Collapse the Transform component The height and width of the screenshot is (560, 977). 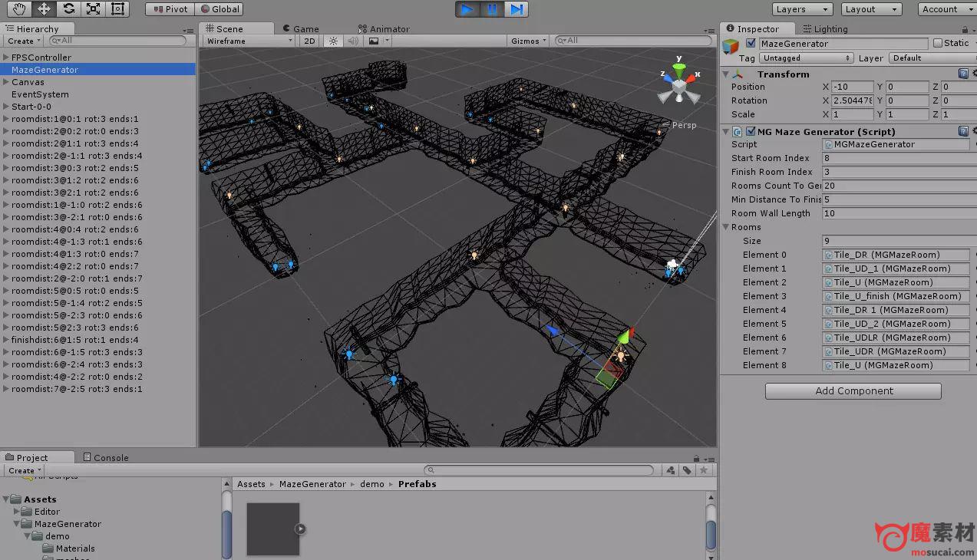(x=726, y=74)
